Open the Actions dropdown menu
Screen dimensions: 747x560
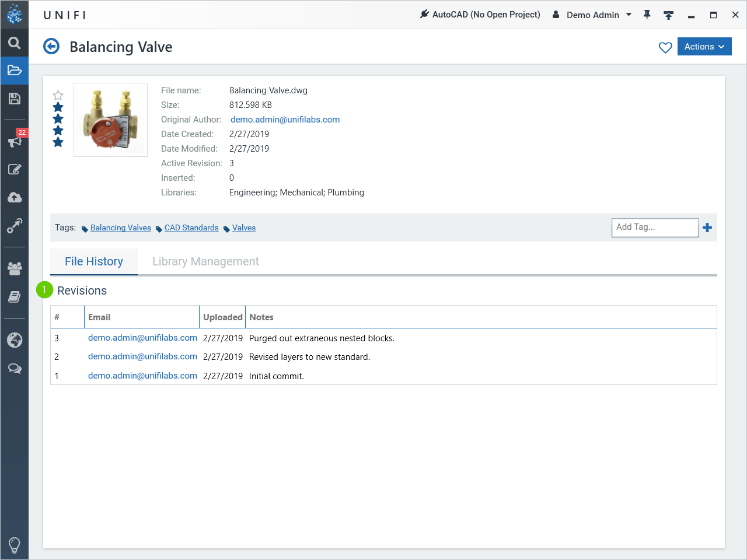tap(704, 47)
